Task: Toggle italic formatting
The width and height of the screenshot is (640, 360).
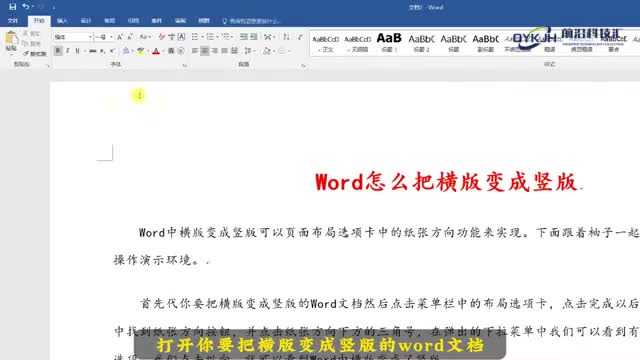Action: [x=68, y=51]
